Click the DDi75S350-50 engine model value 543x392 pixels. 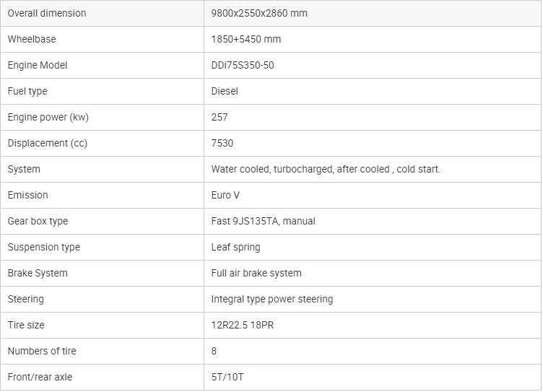pos(243,65)
